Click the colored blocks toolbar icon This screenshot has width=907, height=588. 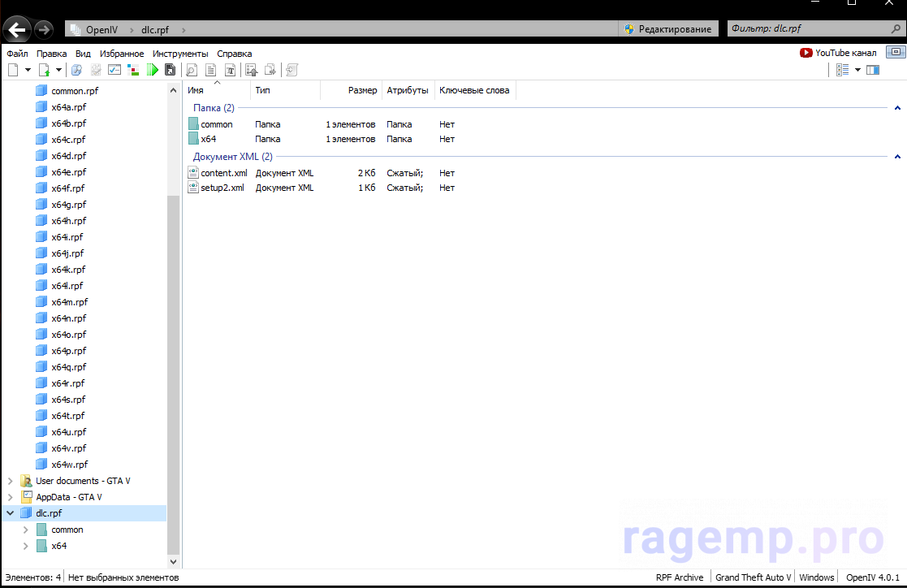tap(134, 70)
